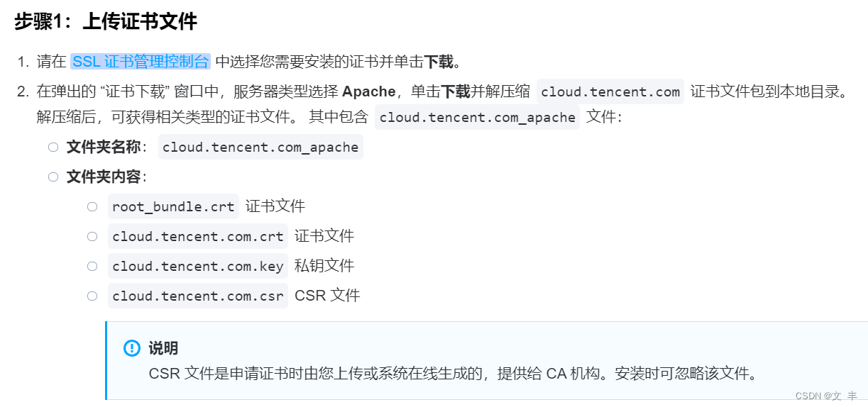Select the cloud.tencent.com.key code label
Screen dimensions: 868x407
click(x=198, y=267)
